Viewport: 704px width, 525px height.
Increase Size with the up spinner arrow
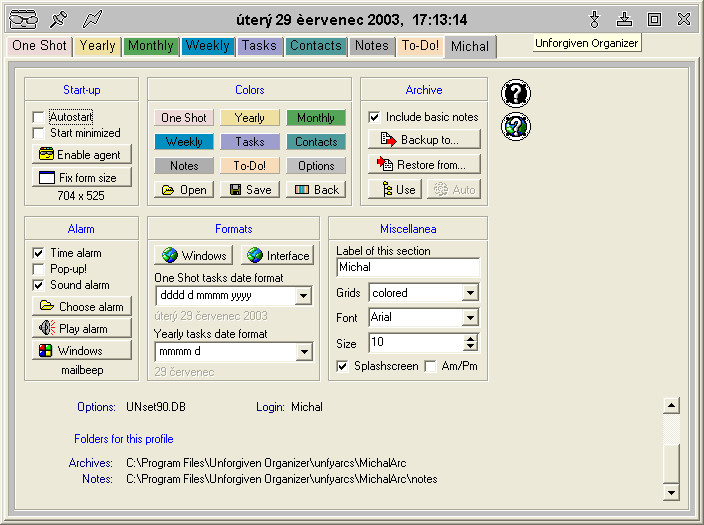coord(470,339)
